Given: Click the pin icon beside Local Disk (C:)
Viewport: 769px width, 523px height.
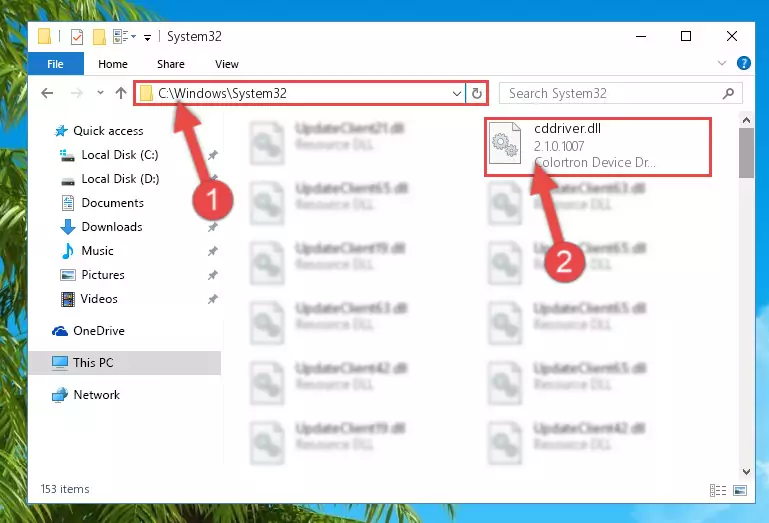Looking at the screenshot, I should tap(212, 156).
